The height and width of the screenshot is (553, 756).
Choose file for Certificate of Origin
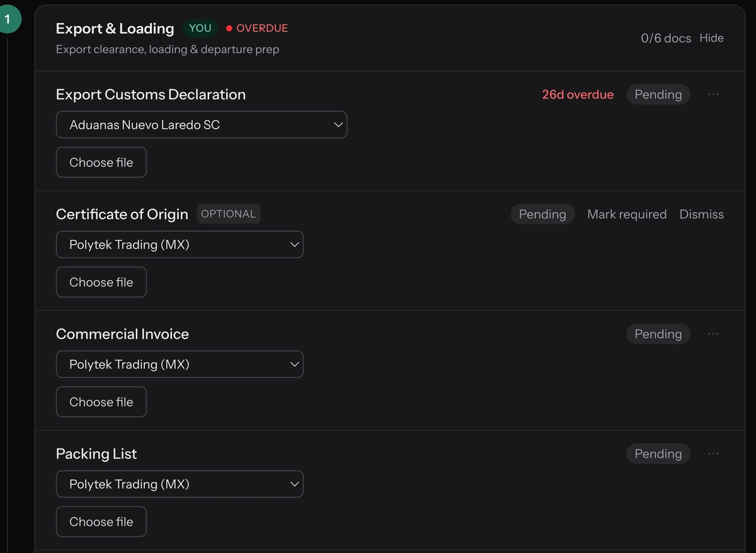pos(101,282)
